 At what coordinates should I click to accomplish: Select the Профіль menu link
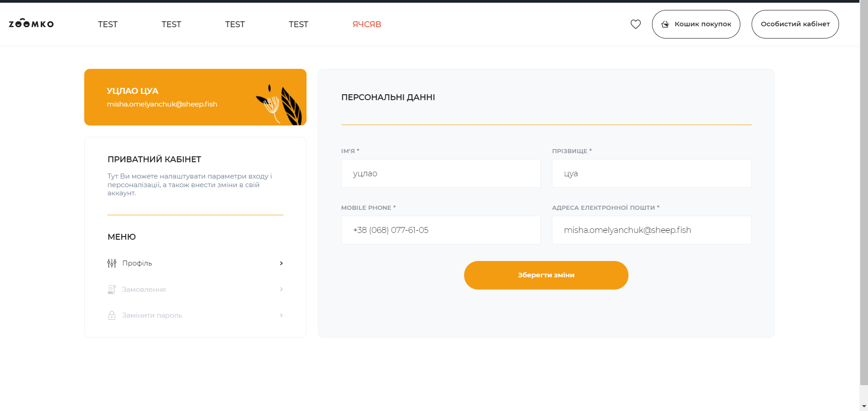point(137,263)
